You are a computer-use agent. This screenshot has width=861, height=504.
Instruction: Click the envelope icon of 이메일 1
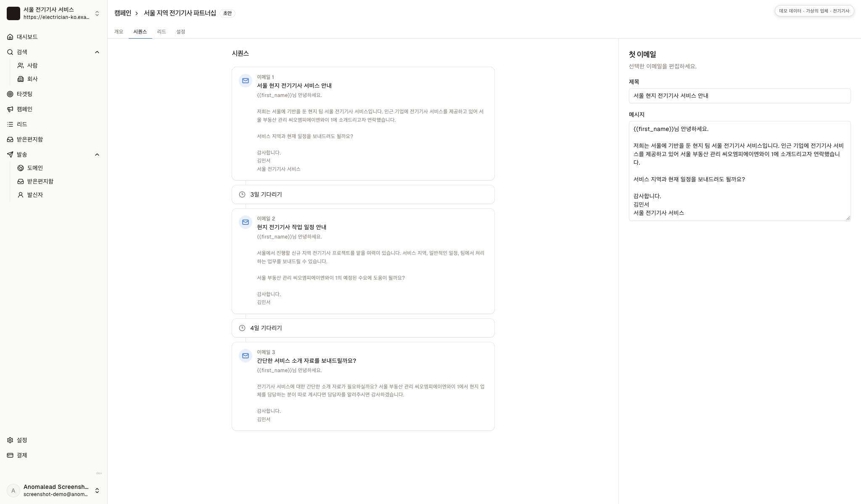click(x=246, y=81)
